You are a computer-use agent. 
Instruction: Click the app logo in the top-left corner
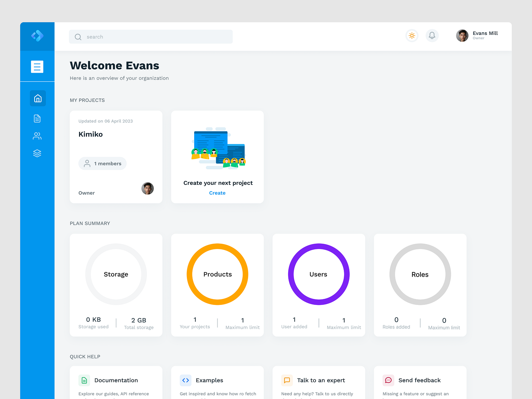point(37,36)
